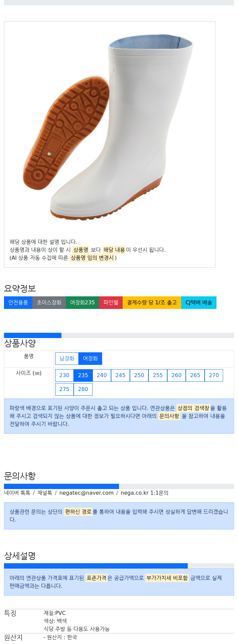
Task: Click the CJ택배 배송 tag
Action: tap(199, 303)
